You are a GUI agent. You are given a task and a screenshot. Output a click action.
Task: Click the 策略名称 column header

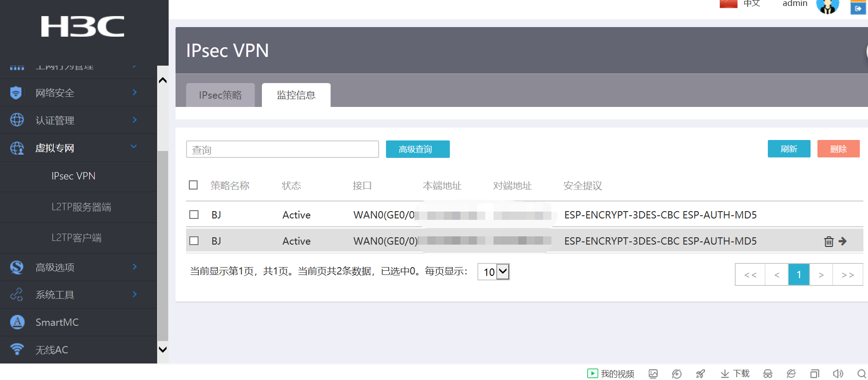coord(230,185)
